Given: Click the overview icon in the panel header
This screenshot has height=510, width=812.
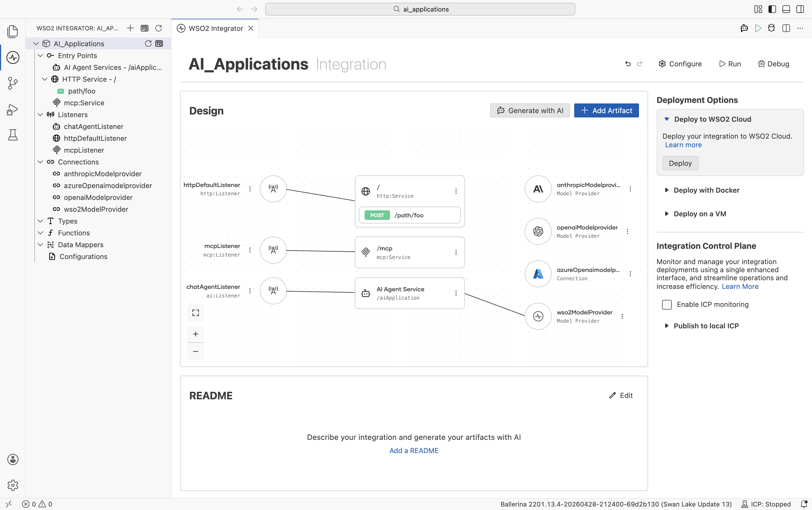Looking at the screenshot, I should 144,28.
